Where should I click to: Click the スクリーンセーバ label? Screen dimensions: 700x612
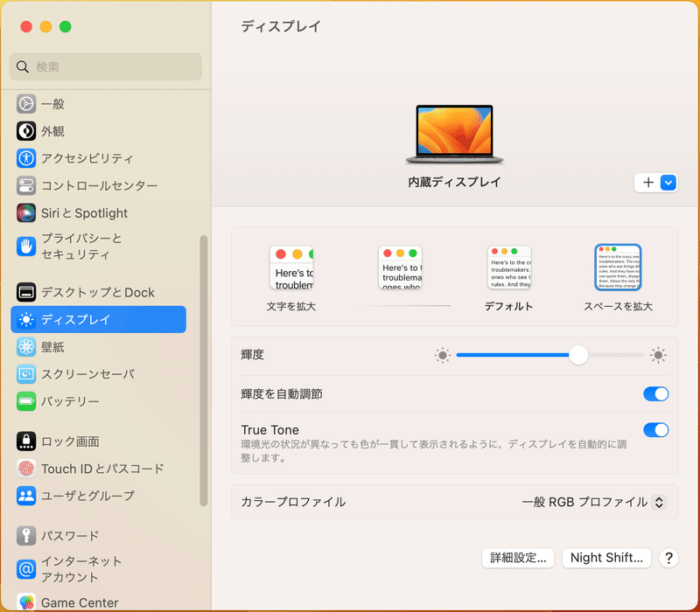click(x=87, y=374)
